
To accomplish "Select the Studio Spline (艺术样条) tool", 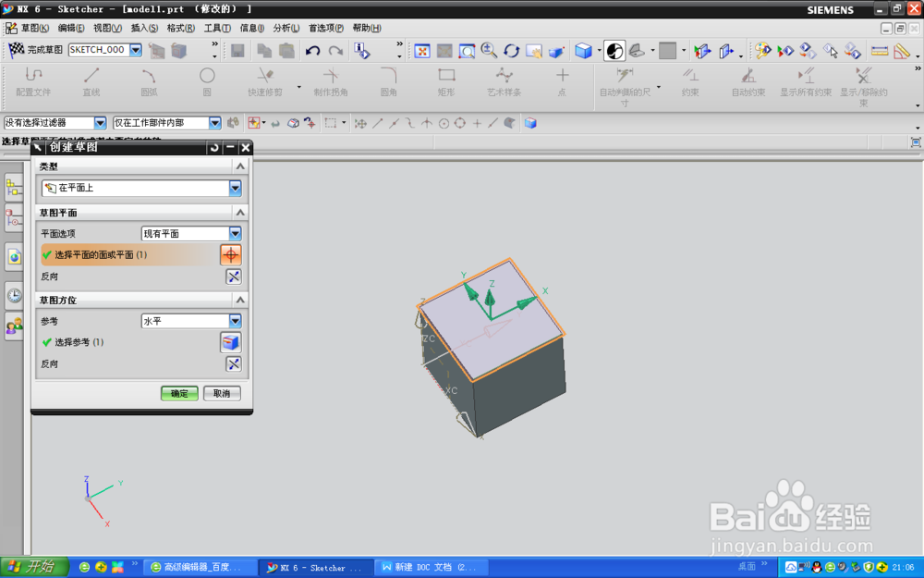I will [x=504, y=82].
